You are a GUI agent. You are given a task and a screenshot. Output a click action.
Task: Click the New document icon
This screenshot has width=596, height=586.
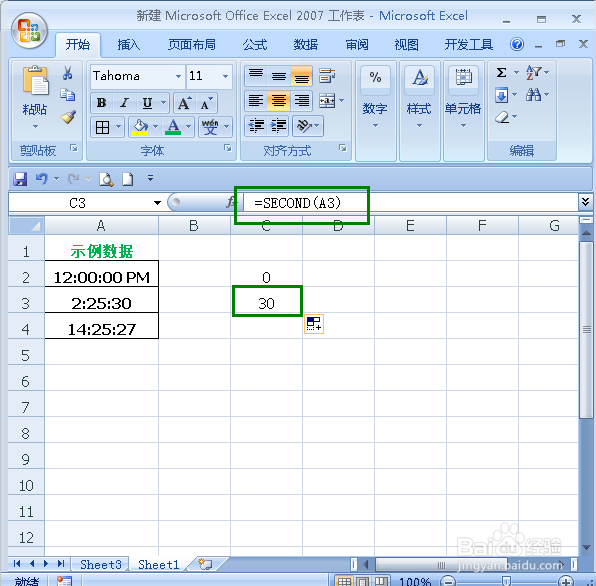128,179
